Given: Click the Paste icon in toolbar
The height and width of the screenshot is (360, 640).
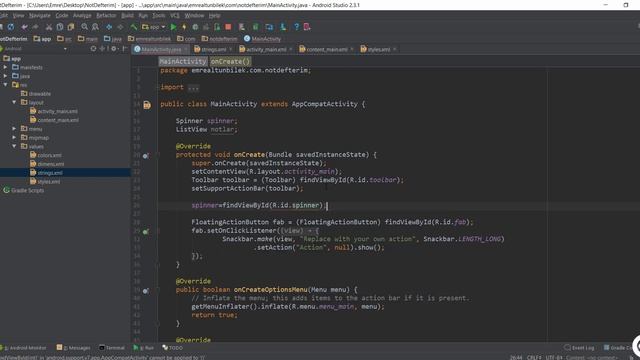Looking at the screenshot, I should pos(71,27).
